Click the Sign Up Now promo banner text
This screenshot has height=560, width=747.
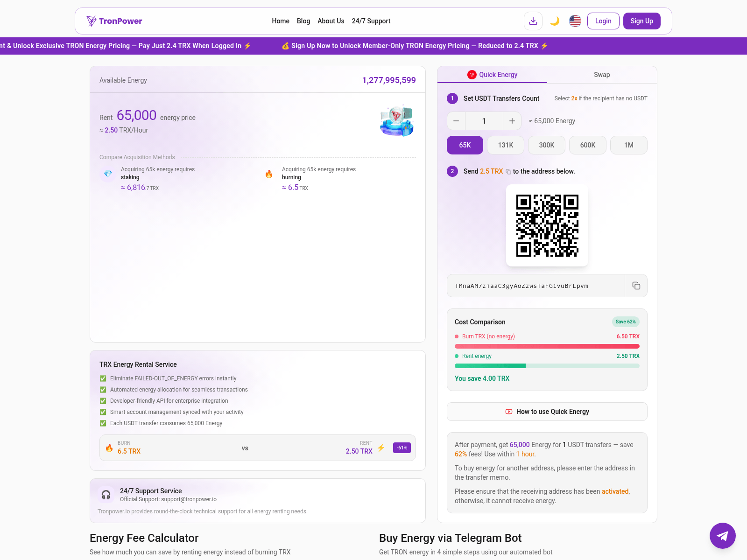coord(415,46)
